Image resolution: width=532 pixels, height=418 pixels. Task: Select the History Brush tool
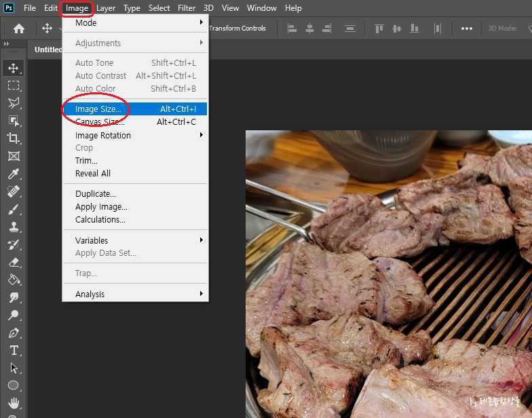[14, 244]
